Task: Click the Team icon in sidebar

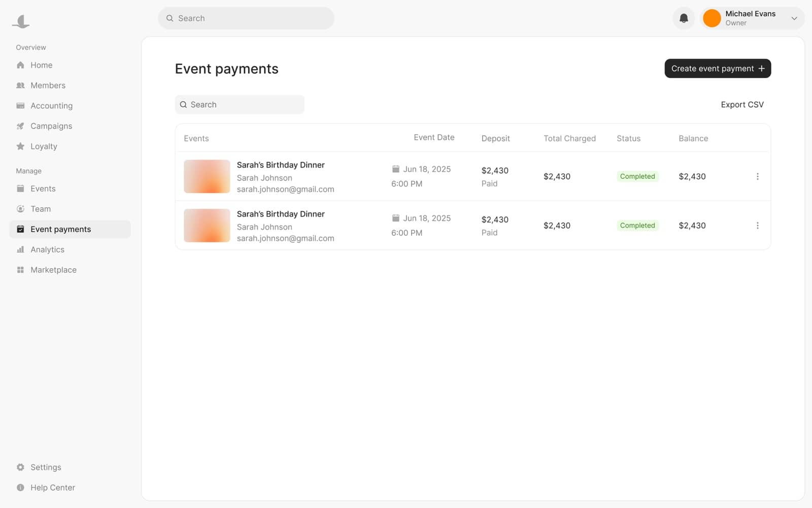Action: [20, 209]
